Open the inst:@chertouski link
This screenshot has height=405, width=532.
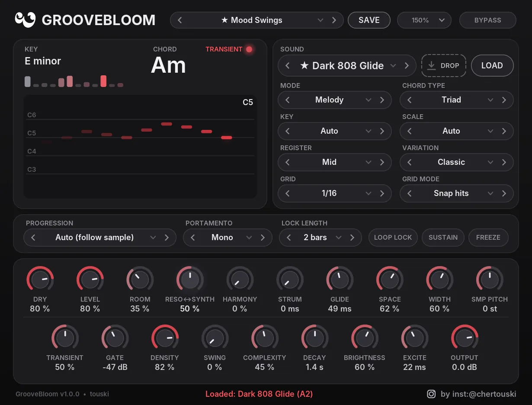point(478,394)
